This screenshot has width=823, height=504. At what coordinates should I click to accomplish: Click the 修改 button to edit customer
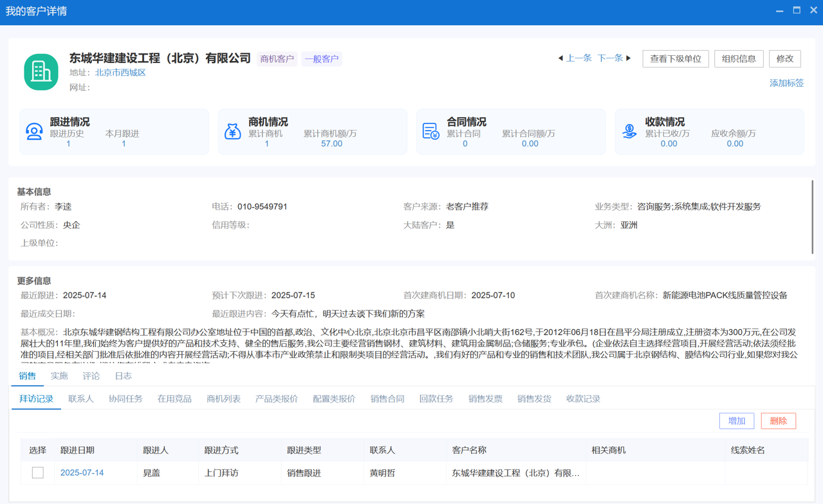click(784, 59)
